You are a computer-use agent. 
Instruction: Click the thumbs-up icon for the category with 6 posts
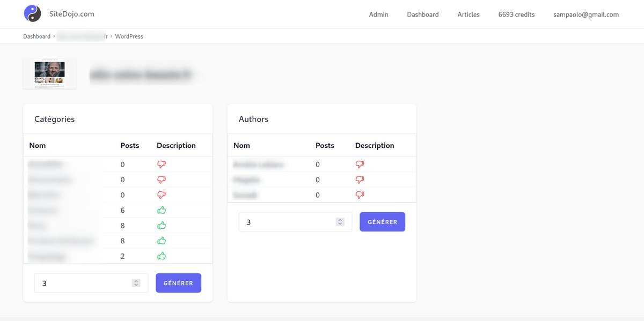click(x=162, y=210)
